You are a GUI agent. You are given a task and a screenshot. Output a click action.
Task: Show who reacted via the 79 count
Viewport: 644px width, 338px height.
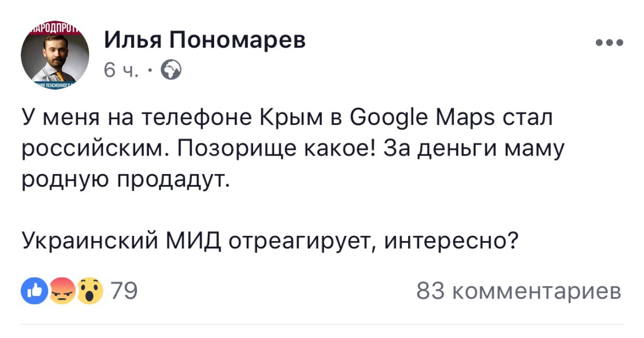[x=123, y=292]
